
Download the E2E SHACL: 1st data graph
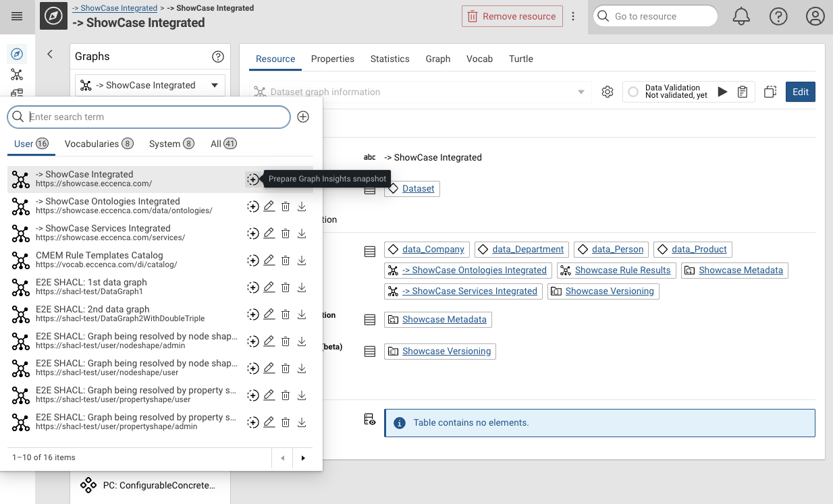pyautogui.click(x=302, y=287)
